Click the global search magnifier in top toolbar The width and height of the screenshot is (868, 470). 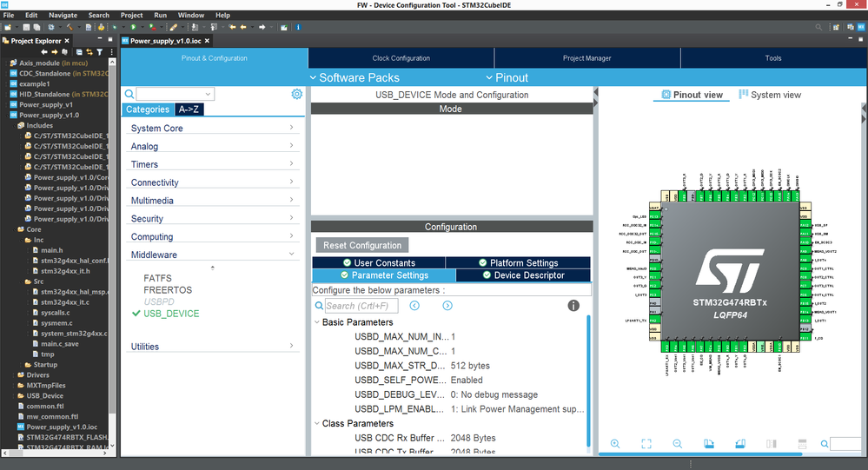818,27
